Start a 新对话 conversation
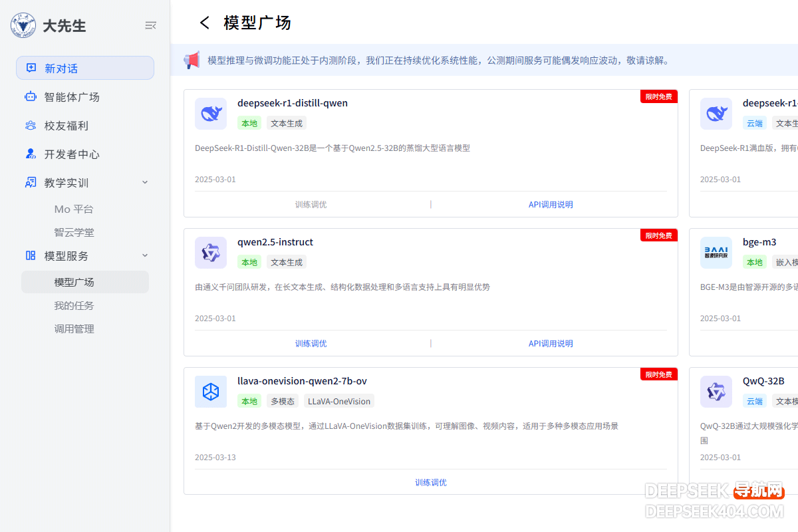Viewport: 798px width, 532px height. tap(85, 68)
